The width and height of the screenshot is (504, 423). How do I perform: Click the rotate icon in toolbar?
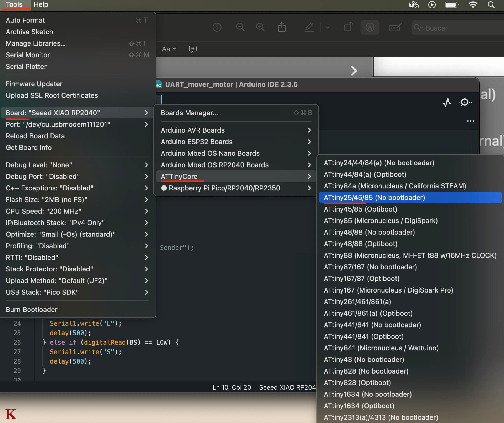point(348,27)
